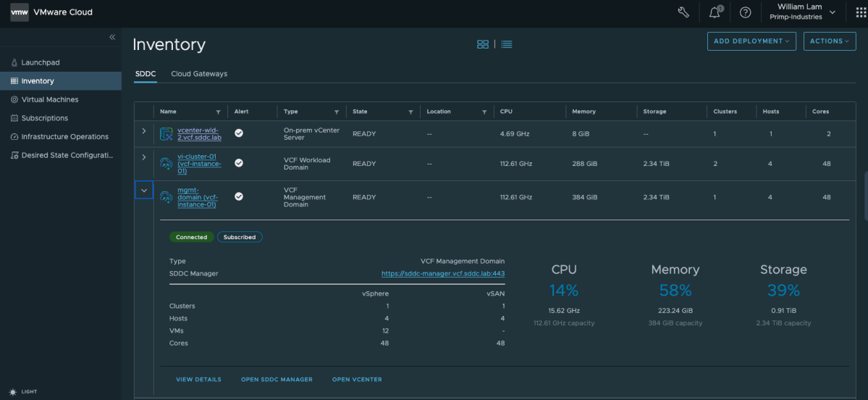Open the vcenter-wld-2.vcf.sddc.lab link

(199, 133)
